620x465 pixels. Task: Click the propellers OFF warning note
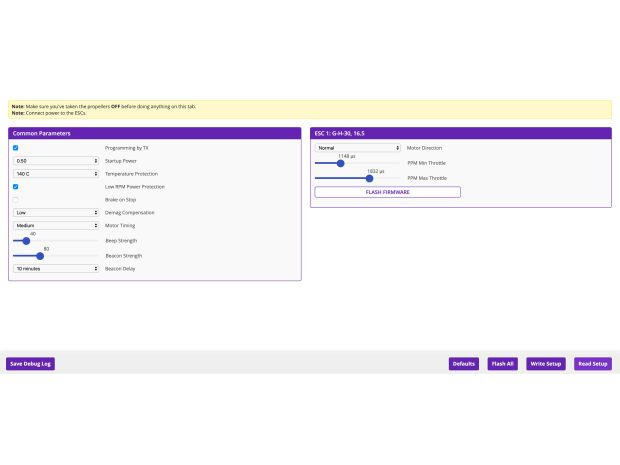(x=104, y=106)
